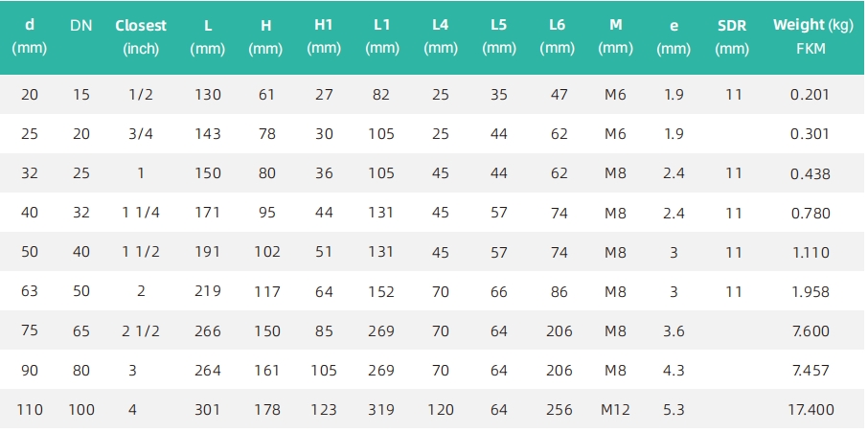Select the e value 5.3
The width and height of the screenshot is (868, 432).
pyautogui.click(x=674, y=410)
